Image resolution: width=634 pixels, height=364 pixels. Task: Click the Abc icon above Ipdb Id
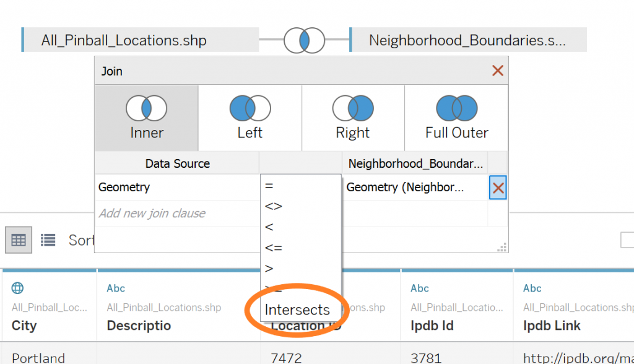coord(420,288)
